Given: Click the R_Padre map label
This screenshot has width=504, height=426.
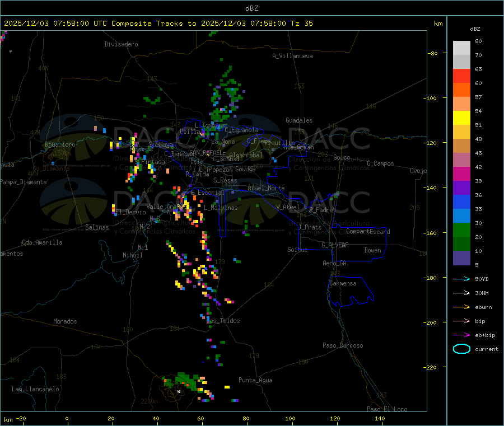Looking at the screenshot, I should (x=321, y=210).
